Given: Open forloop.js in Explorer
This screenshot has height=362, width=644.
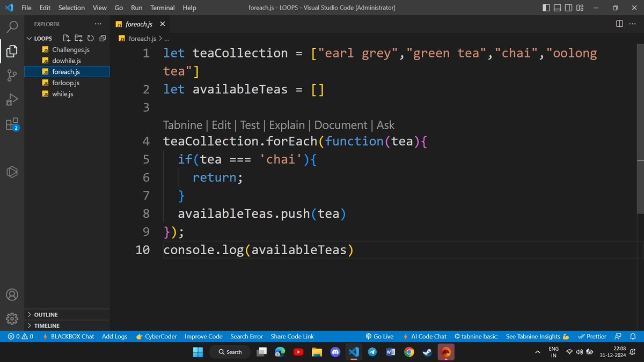Looking at the screenshot, I should 67,83.
